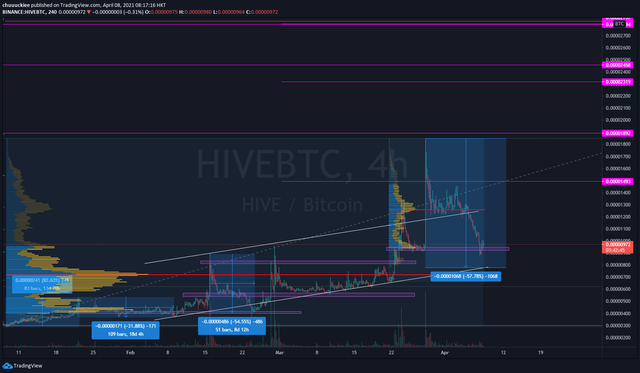Click the 18 date label on time axis
The height and width of the screenshot is (373, 640).
tap(56, 353)
